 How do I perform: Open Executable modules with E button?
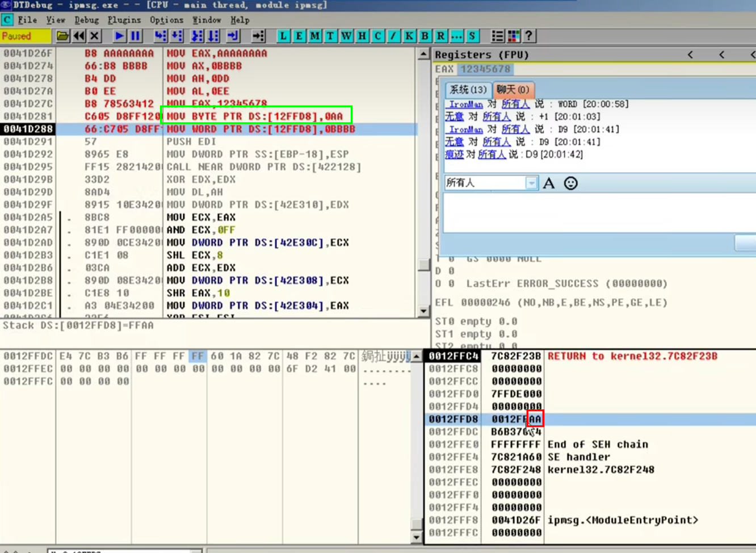[x=299, y=36]
